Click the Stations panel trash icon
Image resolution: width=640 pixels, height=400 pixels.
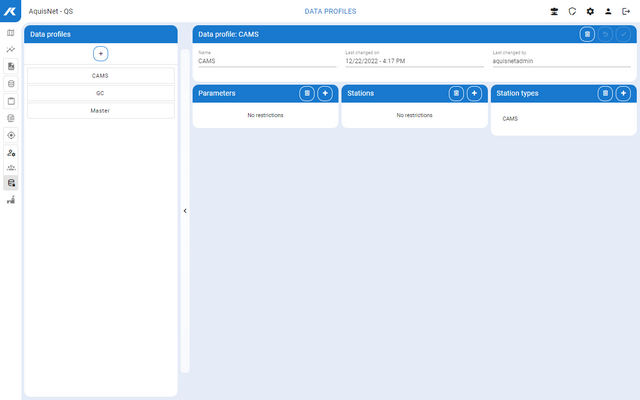(456, 93)
